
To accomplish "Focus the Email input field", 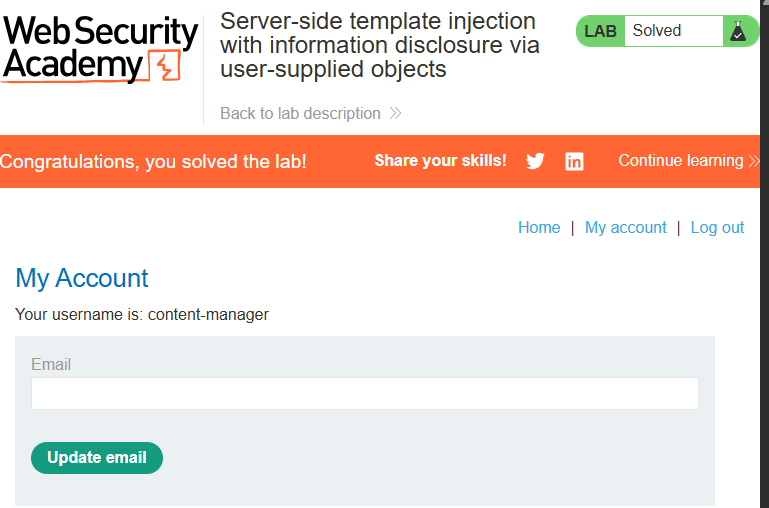I will point(365,393).
